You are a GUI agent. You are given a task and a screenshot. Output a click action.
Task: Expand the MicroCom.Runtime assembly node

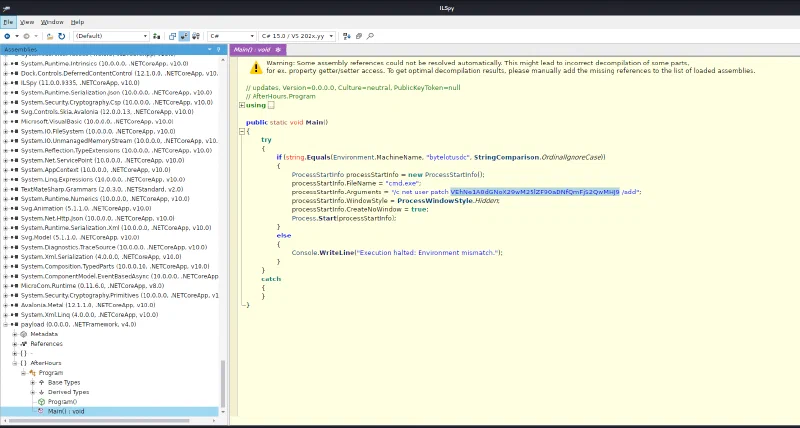6,286
